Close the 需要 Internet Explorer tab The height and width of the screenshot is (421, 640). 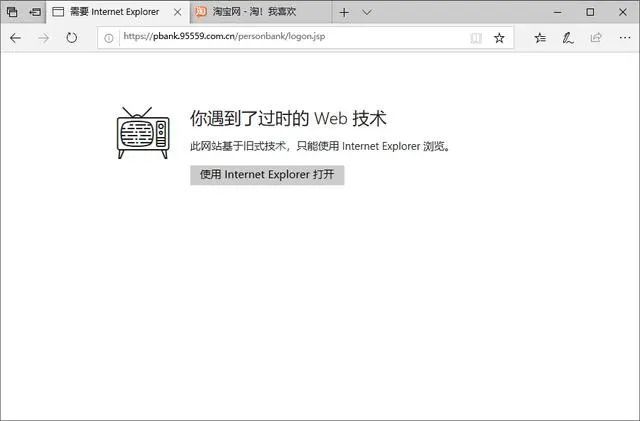click(x=178, y=12)
